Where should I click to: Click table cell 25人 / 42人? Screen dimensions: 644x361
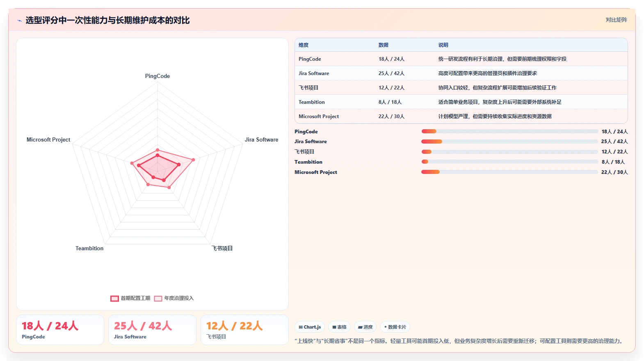[391, 73]
